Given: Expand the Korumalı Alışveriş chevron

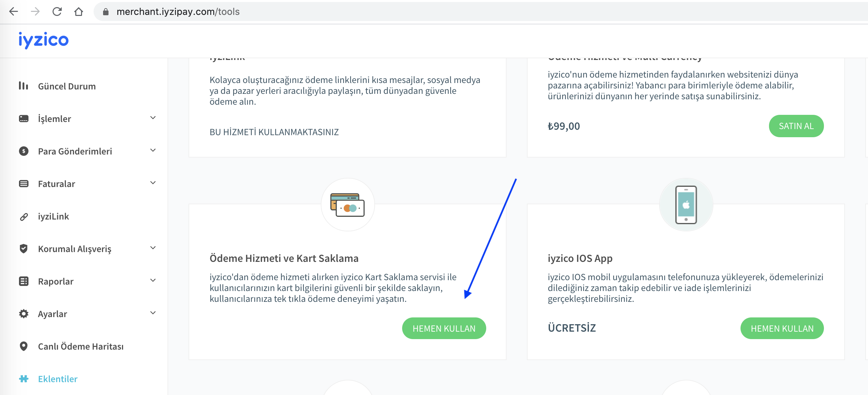Looking at the screenshot, I should click(153, 248).
